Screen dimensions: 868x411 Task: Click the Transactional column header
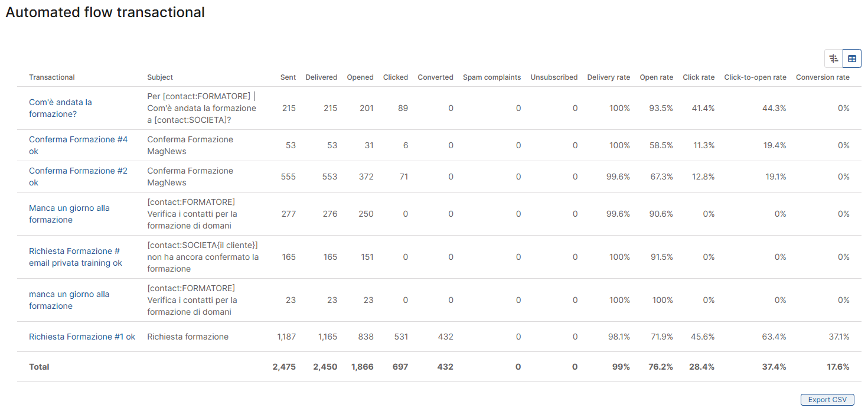[x=52, y=77]
